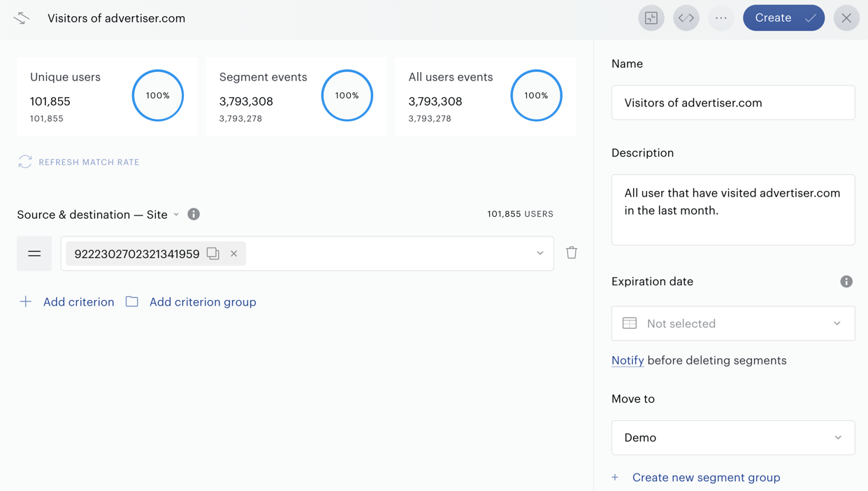Open the Expiration date Not selected dropdown
The height and width of the screenshot is (491, 868).
733,324
